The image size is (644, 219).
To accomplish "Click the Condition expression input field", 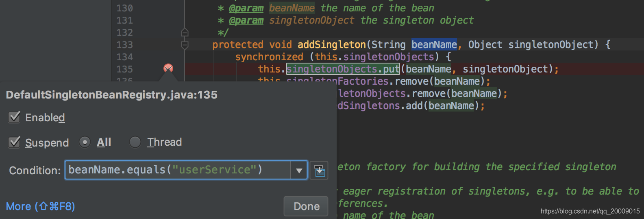I will pos(178,170).
